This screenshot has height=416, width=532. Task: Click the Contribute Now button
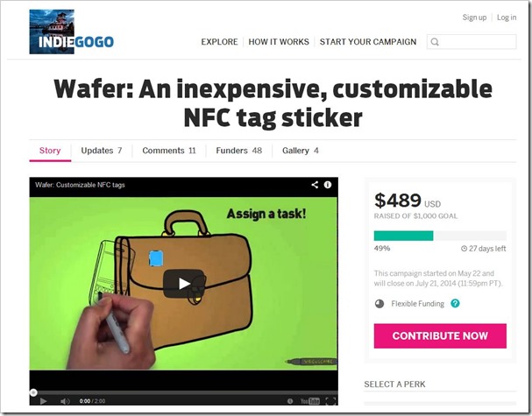point(440,336)
